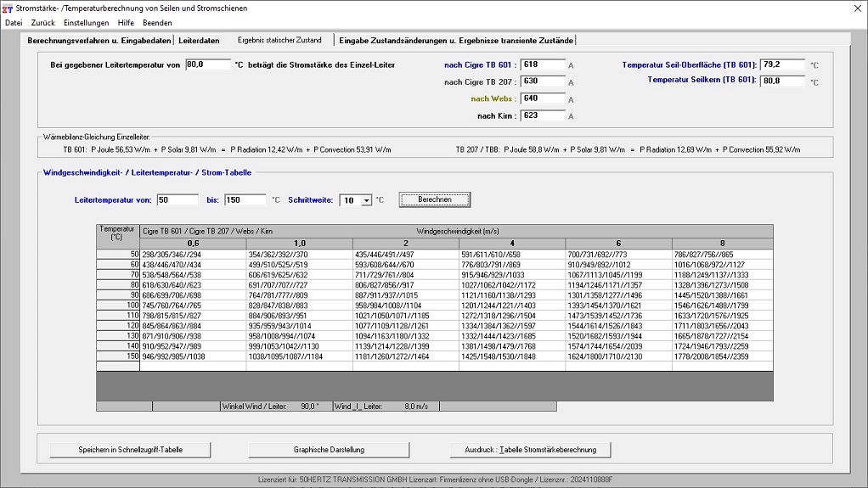Click the application icon in title bar
The image size is (868, 488).
click(x=8, y=8)
